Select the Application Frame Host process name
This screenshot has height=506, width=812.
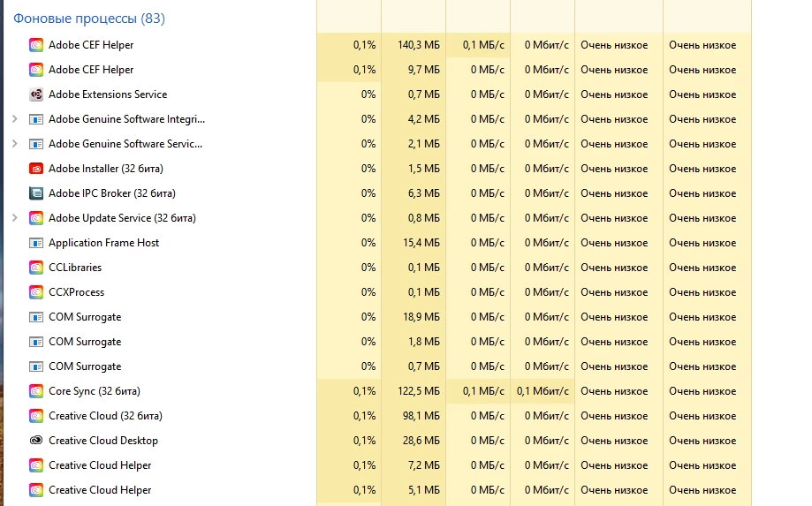tap(103, 243)
